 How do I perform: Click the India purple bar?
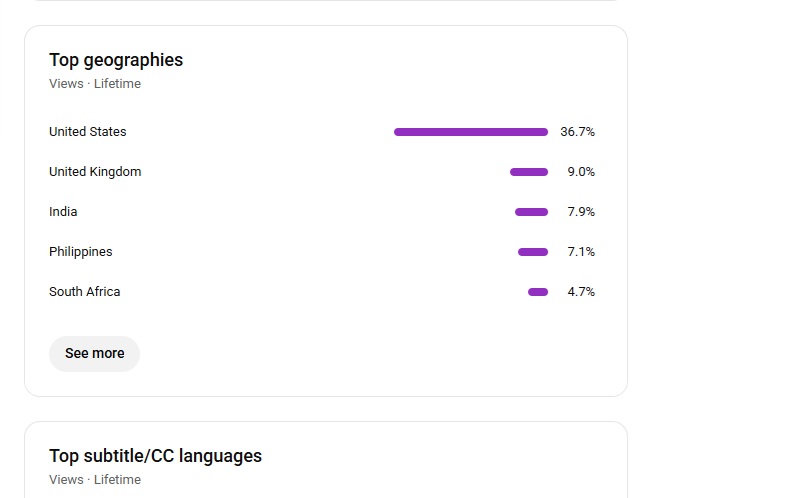click(x=531, y=212)
